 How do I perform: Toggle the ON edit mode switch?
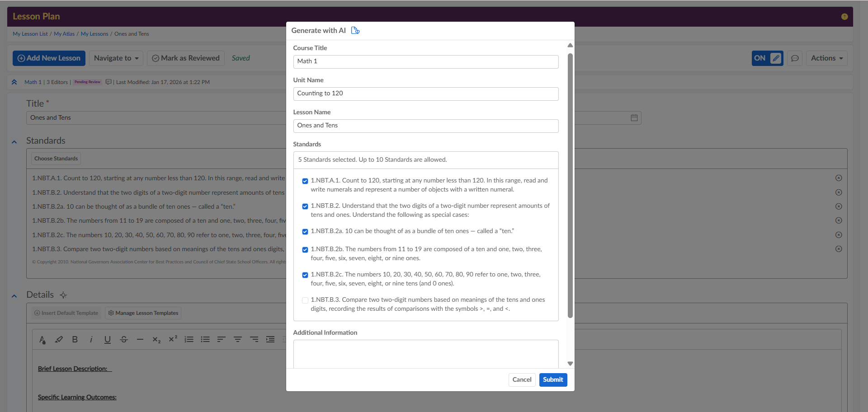click(x=767, y=58)
